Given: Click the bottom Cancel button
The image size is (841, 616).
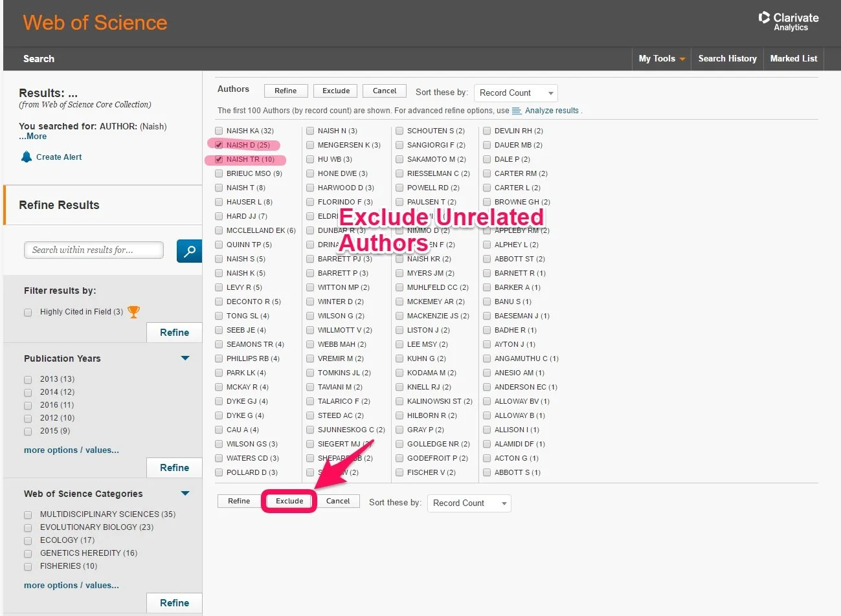Looking at the screenshot, I should tap(338, 501).
